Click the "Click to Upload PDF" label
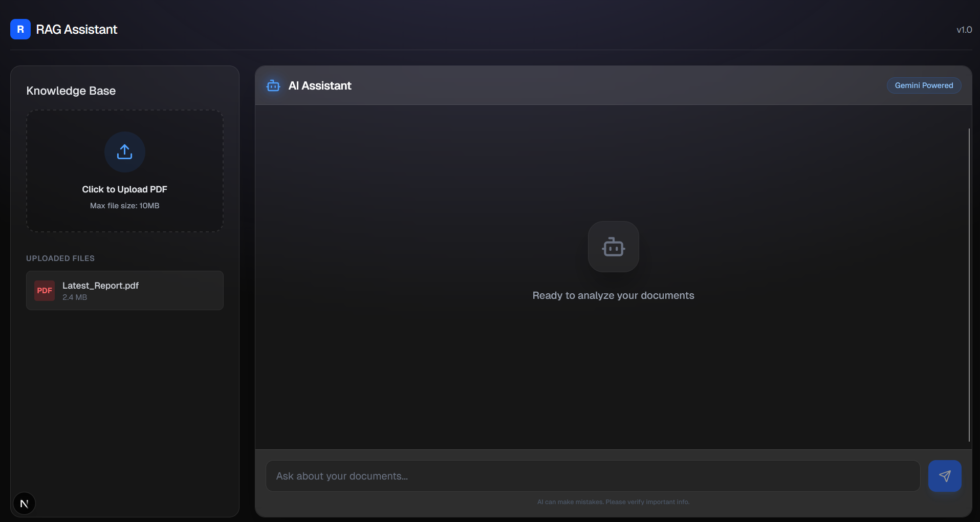The image size is (980, 522). coord(124,189)
